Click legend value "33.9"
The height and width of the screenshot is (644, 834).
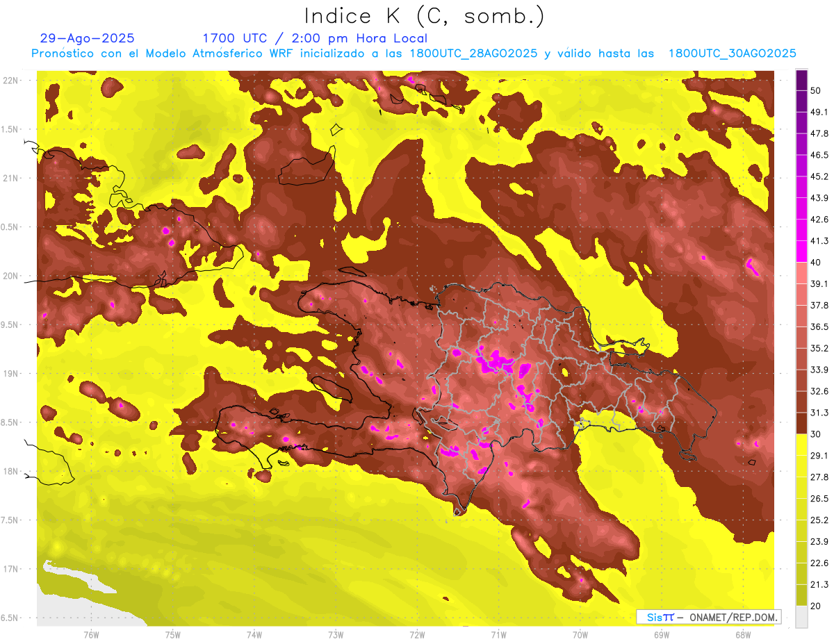819,370
